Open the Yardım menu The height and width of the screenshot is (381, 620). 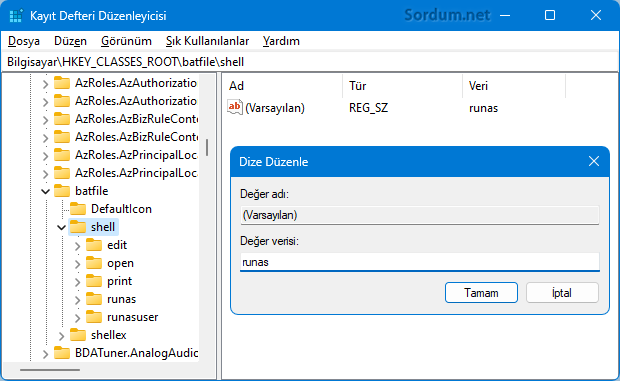point(281,41)
